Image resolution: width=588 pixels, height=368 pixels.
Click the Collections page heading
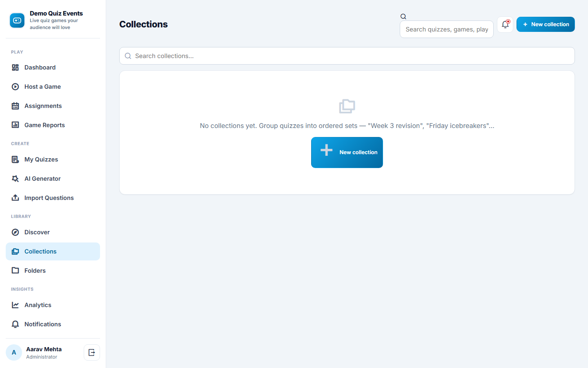coord(143,25)
